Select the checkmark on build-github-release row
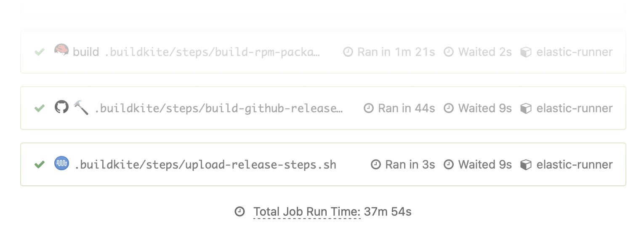 (x=39, y=108)
